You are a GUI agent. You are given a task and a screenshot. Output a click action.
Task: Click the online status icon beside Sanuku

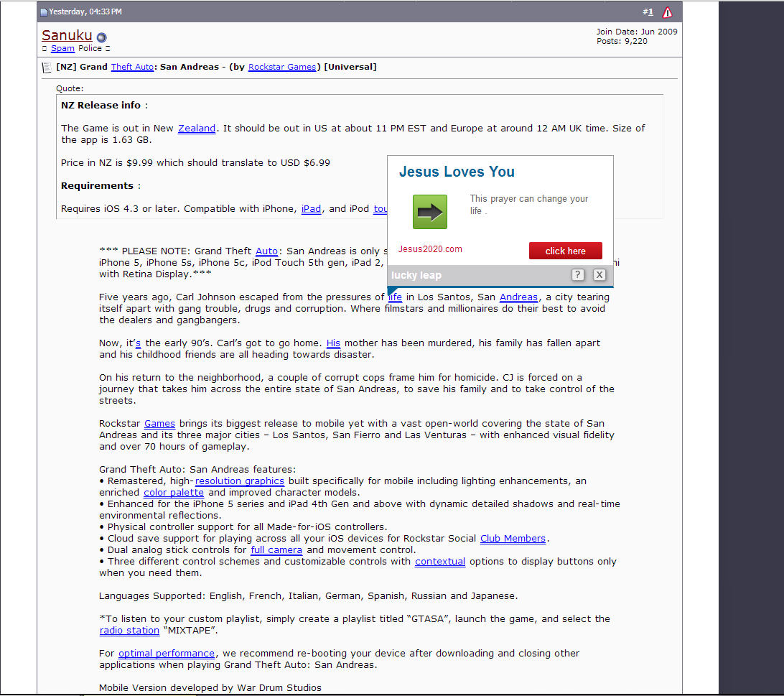coord(101,37)
